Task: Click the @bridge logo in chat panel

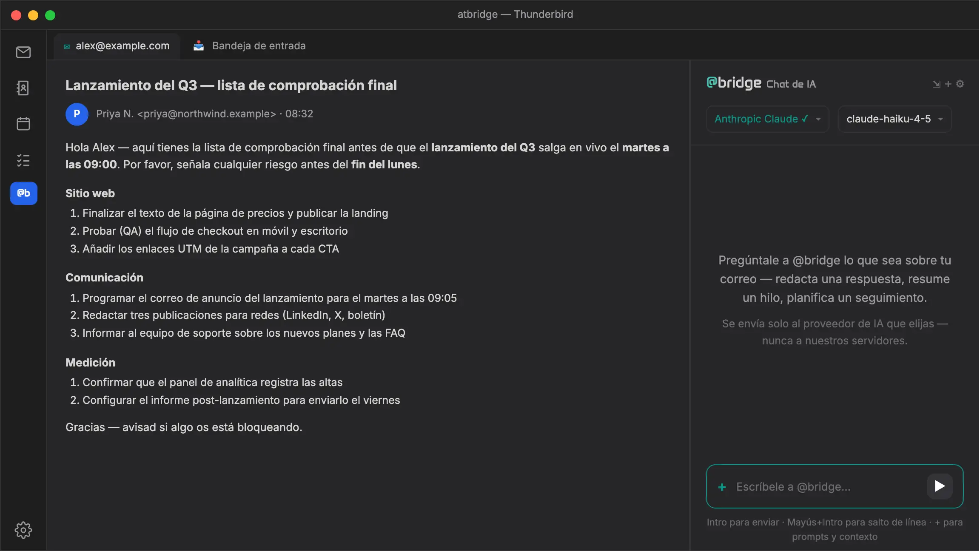Action: pos(734,83)
